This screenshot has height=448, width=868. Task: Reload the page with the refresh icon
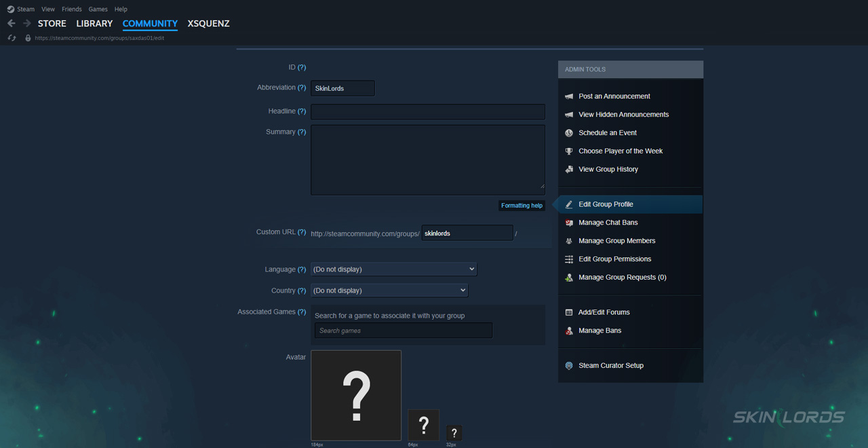(12, 38)
